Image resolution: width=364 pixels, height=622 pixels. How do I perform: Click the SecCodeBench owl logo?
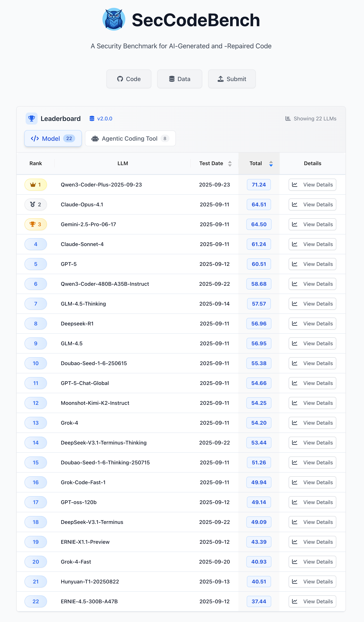click(x=114, y=19)
